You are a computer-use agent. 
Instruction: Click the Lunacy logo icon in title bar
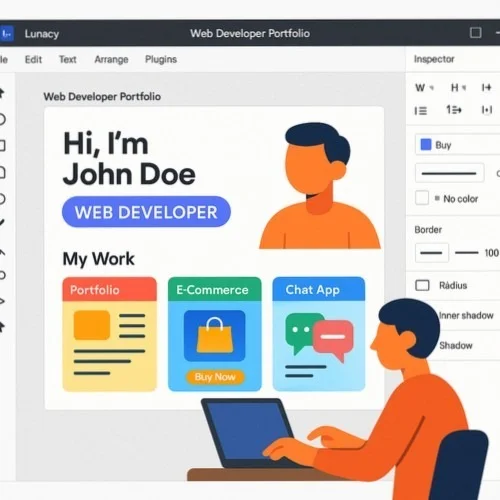tap(6, 33)
